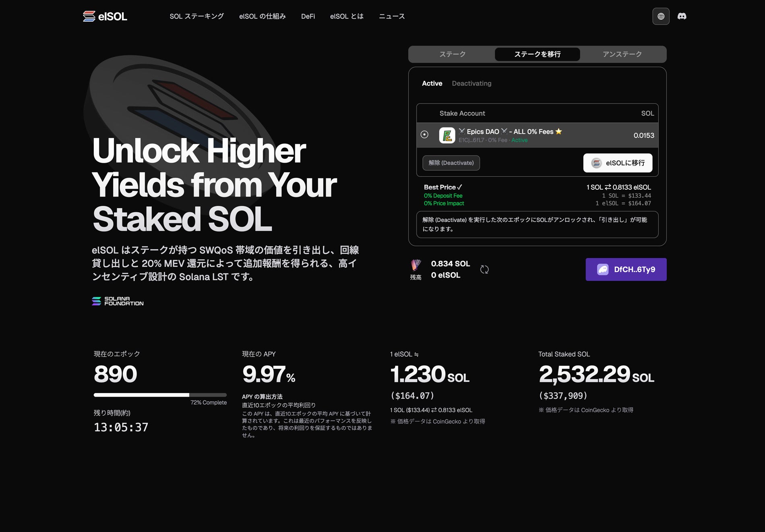
Task: Show the Deactivating stake accounts tab
Action: 471,83
